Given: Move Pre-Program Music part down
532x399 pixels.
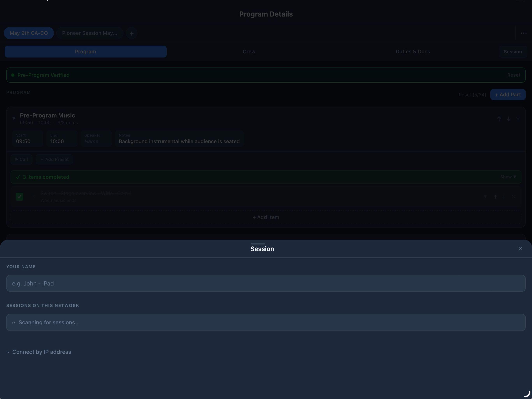Looking at the screenshot, I should pos(509,119).
